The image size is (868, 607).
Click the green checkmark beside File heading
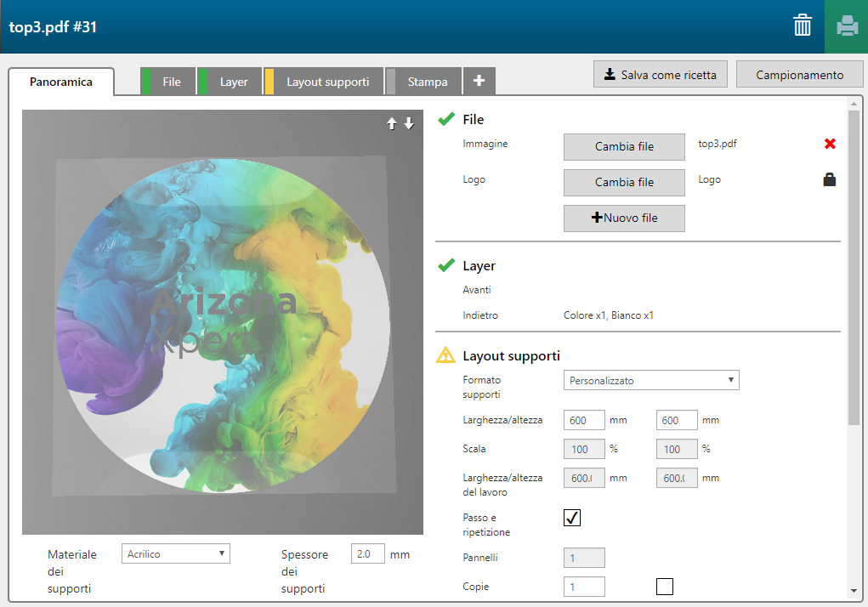(446, 119)
